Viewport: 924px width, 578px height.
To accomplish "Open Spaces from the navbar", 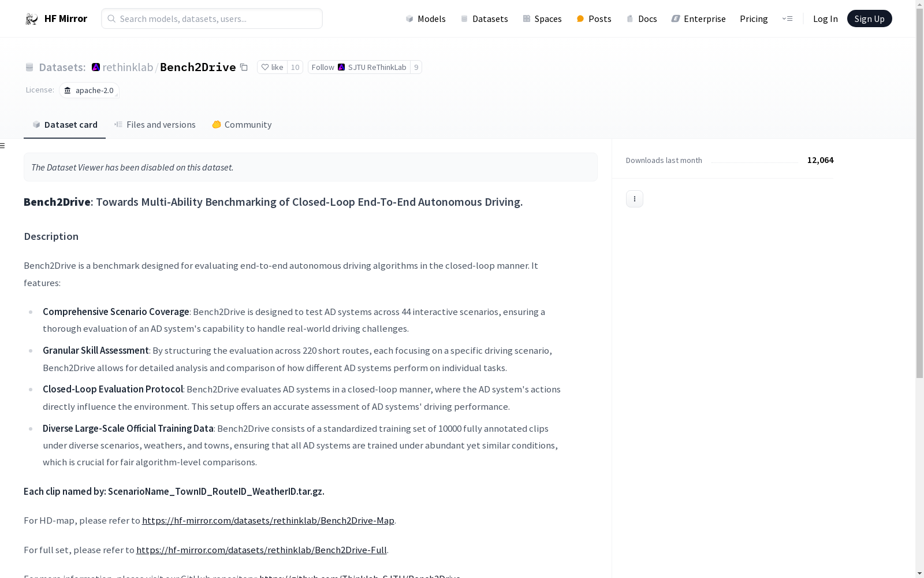I will 542,18.
